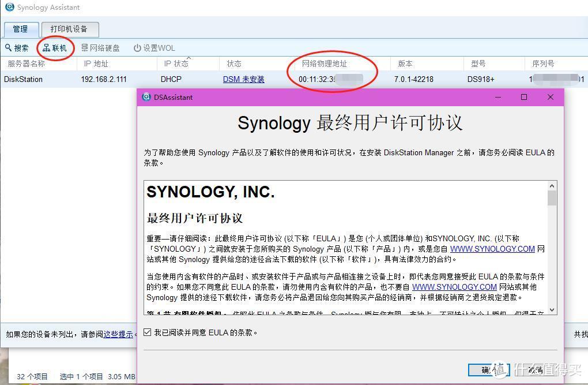The image size is (588, 385).
Task: Select the DiskStation server row name
Action: [23, 79]
